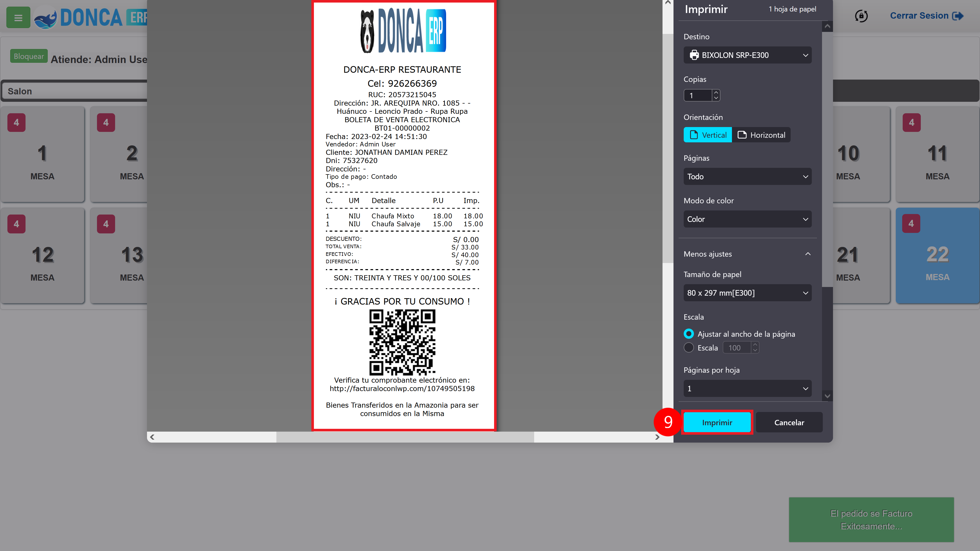Click preview vertical scrollbar up arrow
The width and height of the screenshot is (980, 551).
668,3
